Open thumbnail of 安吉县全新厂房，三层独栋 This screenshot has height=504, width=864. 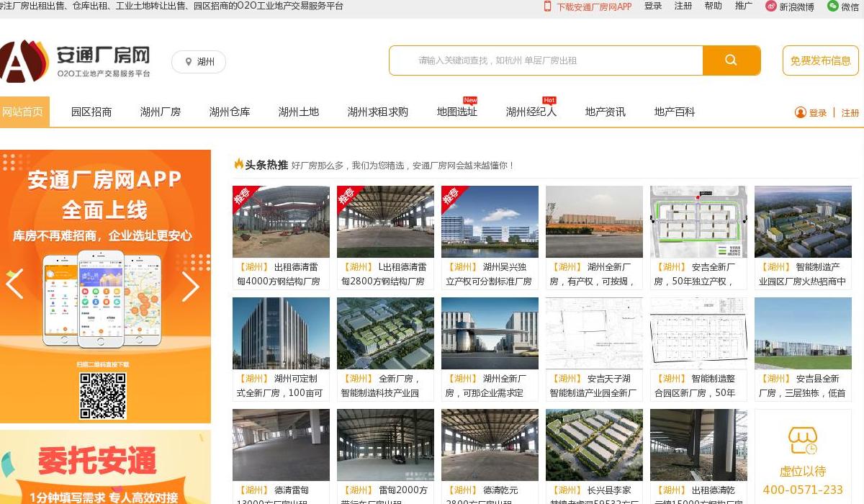coord(803,333)
